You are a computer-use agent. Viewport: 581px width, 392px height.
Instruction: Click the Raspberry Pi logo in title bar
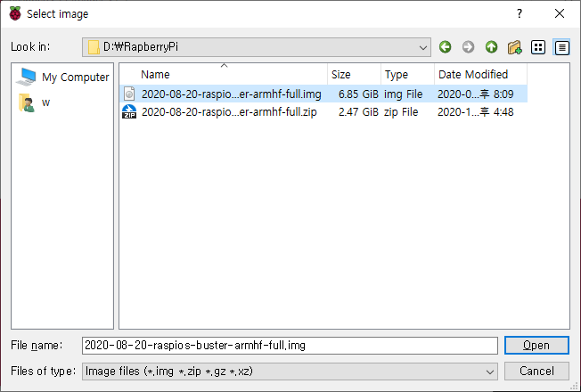point(15,13)
